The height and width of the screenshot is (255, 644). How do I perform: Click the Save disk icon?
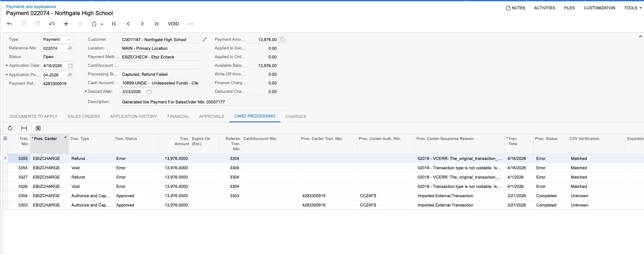38,24
